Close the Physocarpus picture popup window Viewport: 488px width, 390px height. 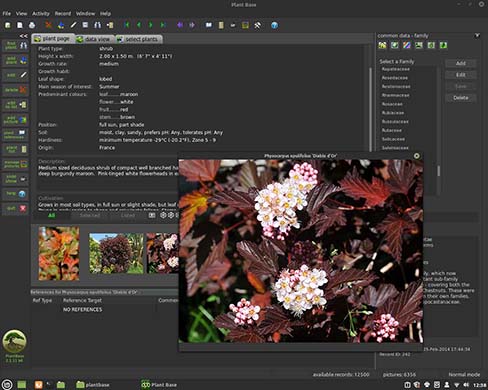point(417,156)
